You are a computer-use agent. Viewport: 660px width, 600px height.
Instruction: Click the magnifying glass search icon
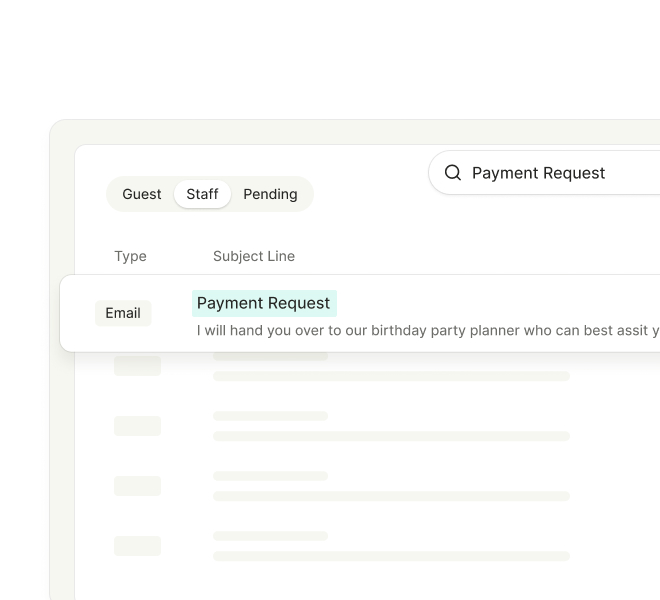(x=452, y=173)
